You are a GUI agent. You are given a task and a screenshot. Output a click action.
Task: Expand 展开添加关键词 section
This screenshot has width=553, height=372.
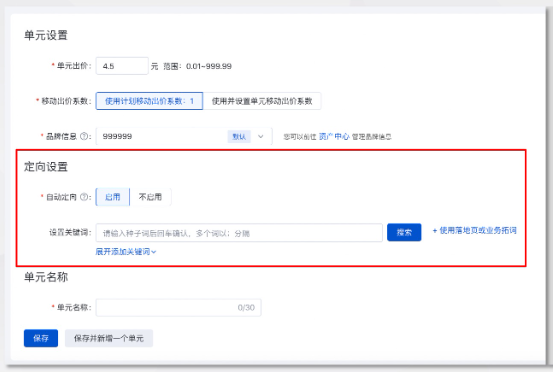tap(126, 251)
